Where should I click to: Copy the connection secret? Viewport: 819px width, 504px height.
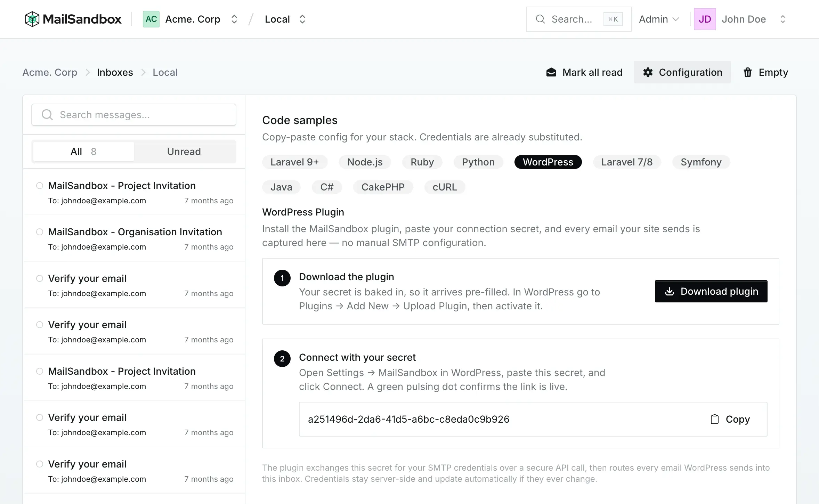click(x=730, y=419)
